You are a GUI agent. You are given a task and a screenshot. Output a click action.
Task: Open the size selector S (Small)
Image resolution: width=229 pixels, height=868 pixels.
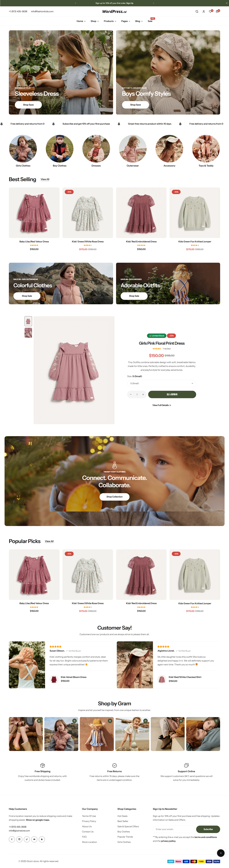coord(161,383)
